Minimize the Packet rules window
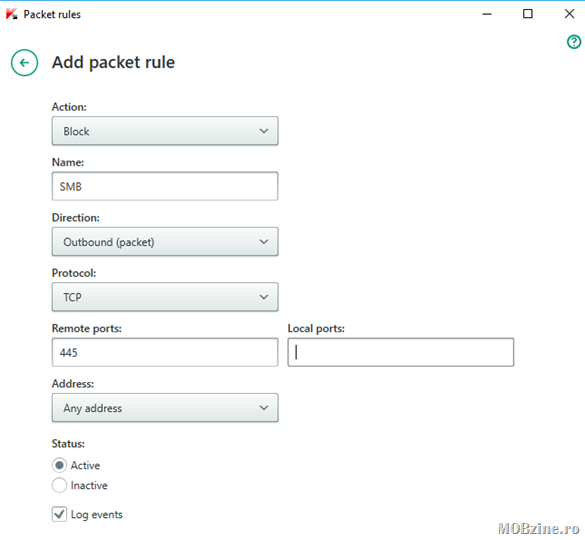Image resolution: width=585 pixels, height=540 pixels. [487, 14]
